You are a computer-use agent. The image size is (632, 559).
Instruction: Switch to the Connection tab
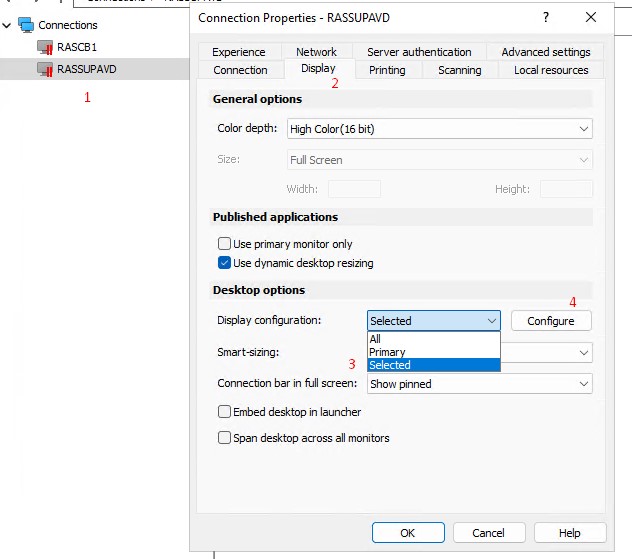(x=240, y=70)
